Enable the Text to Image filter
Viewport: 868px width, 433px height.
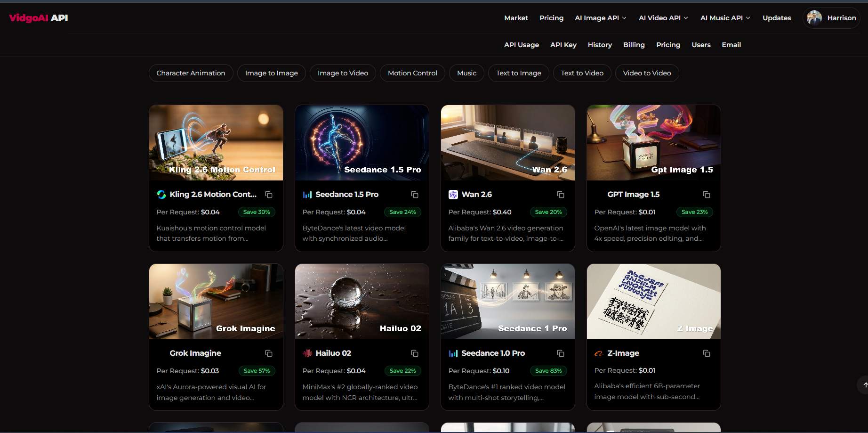(518, 73)
